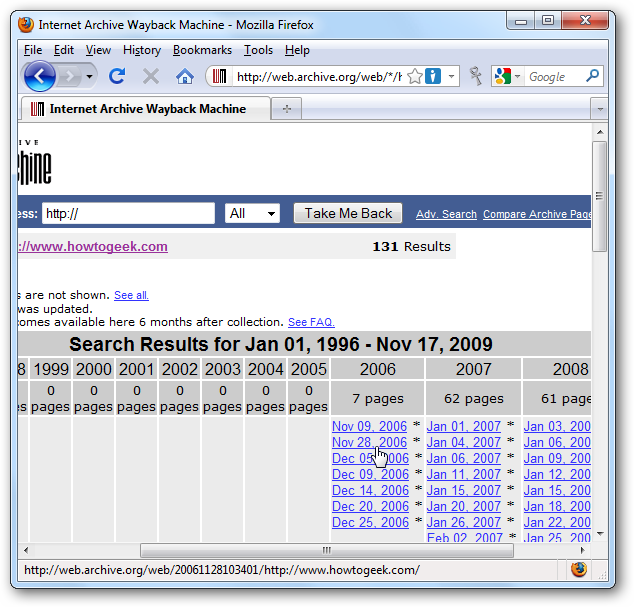Open the Nov 09, 2006 snapshot
634x607 pixels.
(x=370, y=426)
